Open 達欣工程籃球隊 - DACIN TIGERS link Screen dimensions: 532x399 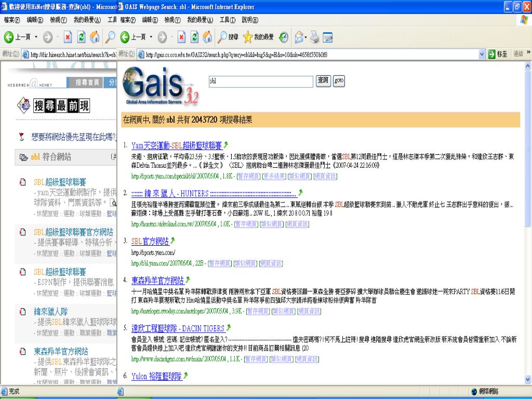[x=178, y=328]
